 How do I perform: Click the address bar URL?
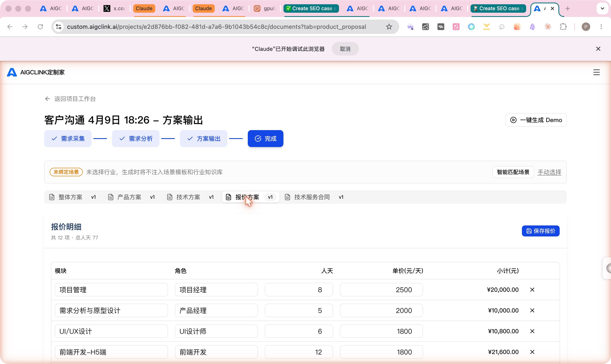tap(216, 26)
